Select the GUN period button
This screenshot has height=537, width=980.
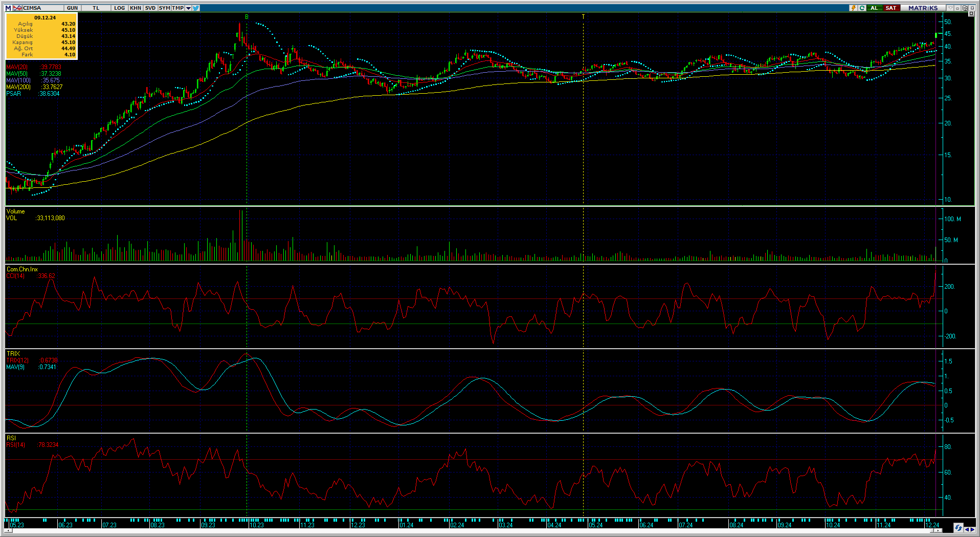pyautogui.click(x=72, y=8)
